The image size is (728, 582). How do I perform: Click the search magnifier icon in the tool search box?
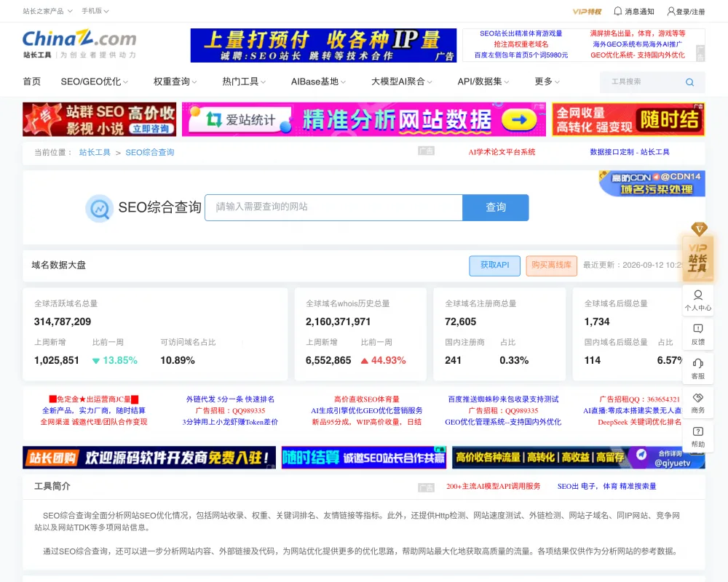tap(689, 82)
